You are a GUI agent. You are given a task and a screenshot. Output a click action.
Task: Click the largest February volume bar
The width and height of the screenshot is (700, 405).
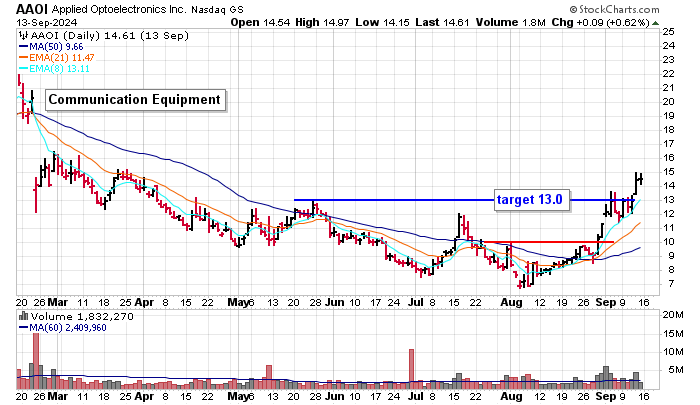pos(36,361)
